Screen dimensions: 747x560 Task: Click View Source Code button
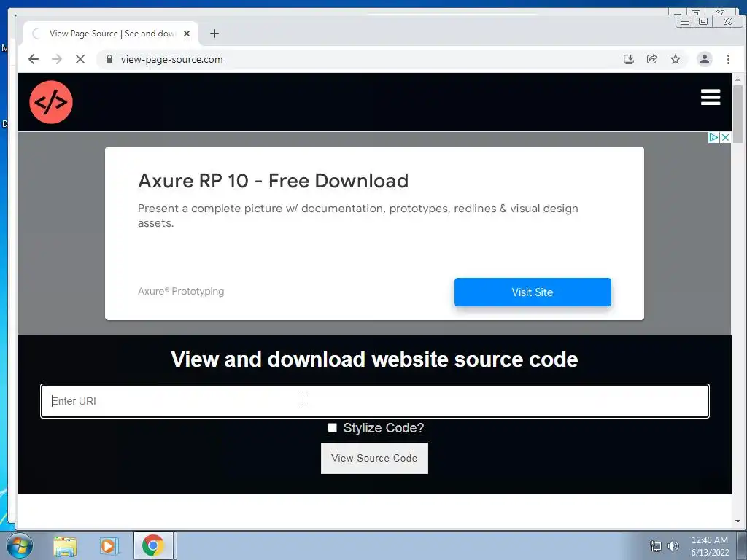coord(374,458)
